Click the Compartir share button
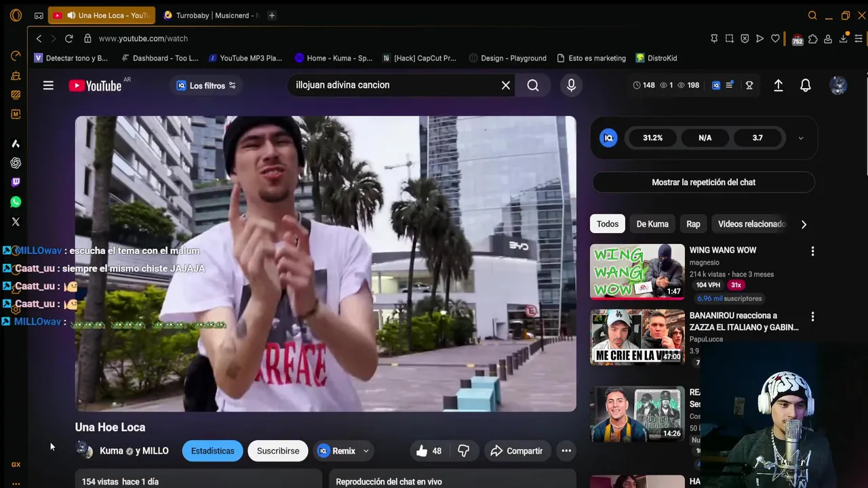Screen dimensions: 868x488 tap(517, 451)
